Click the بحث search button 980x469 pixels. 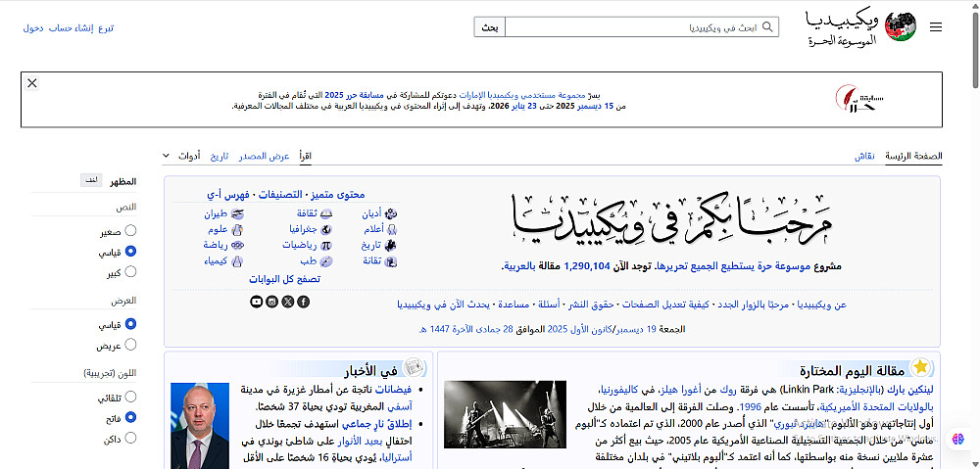490,26
